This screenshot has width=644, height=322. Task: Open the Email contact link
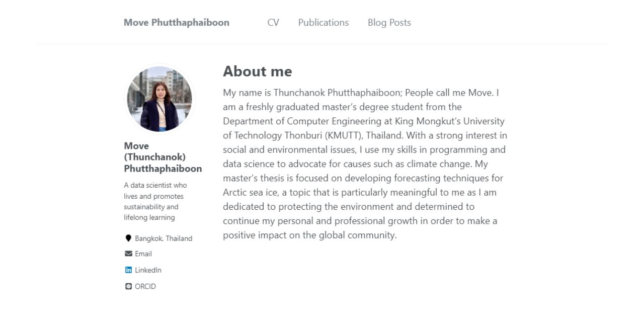click(143, 254)
